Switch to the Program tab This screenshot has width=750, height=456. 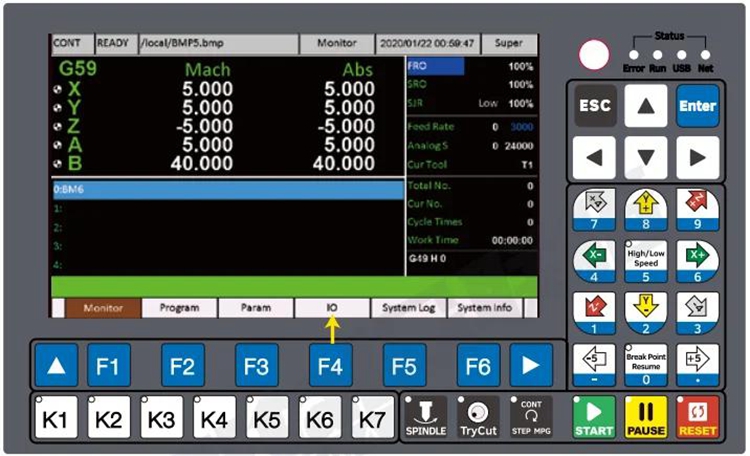pos(178,308)
